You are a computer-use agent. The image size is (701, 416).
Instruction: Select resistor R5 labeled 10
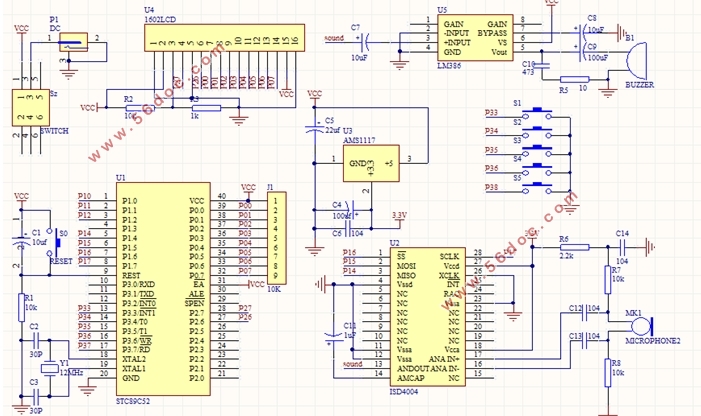(x=574, y=80)
